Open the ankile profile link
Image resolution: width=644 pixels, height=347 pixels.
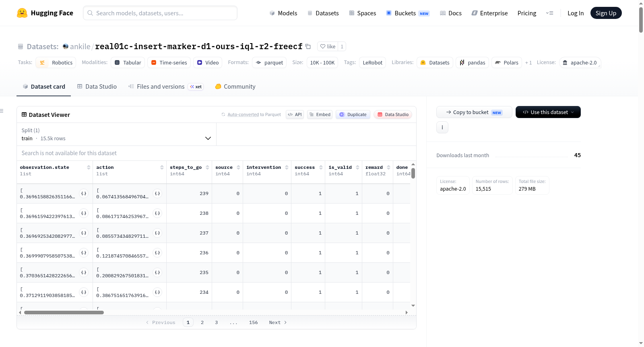click(x=80, y=46)
